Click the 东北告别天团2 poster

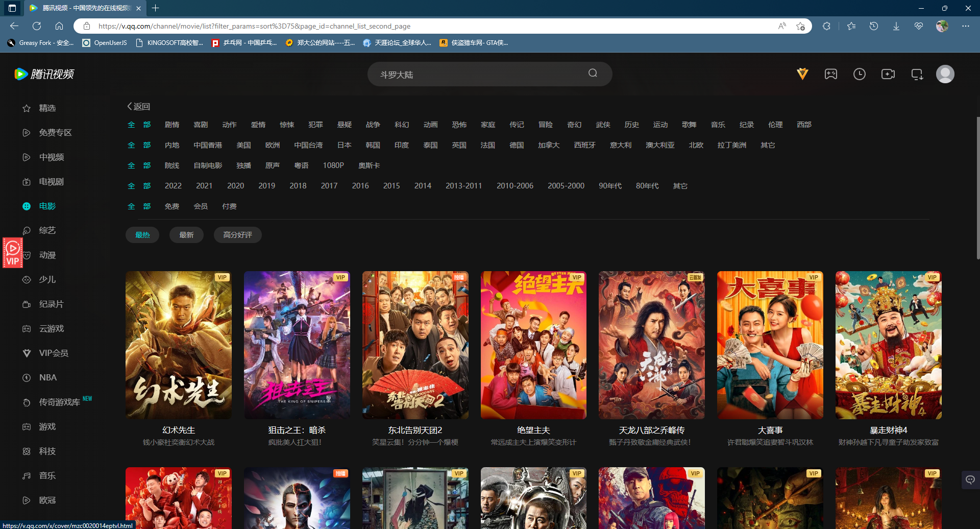tap(415, 345)
